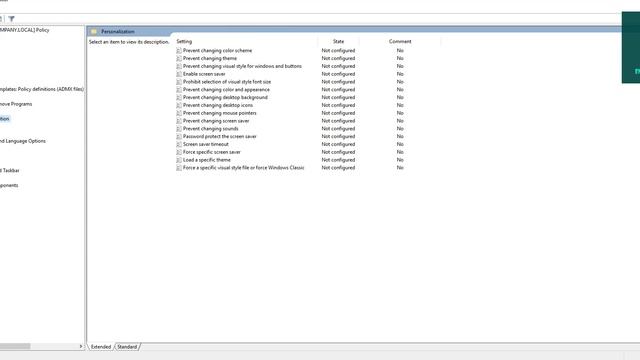
Task: Select Prevent changing color and appearance
Action: (x=226, y=90)
